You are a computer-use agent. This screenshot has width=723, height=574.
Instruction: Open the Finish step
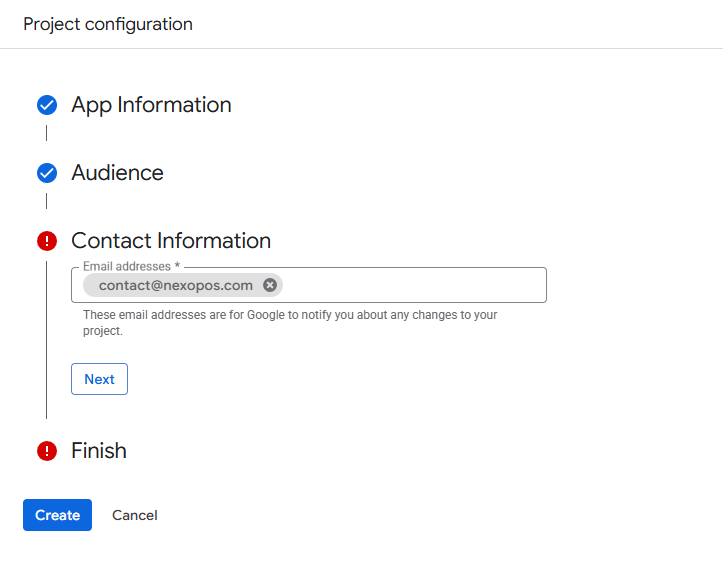(99, 450)
